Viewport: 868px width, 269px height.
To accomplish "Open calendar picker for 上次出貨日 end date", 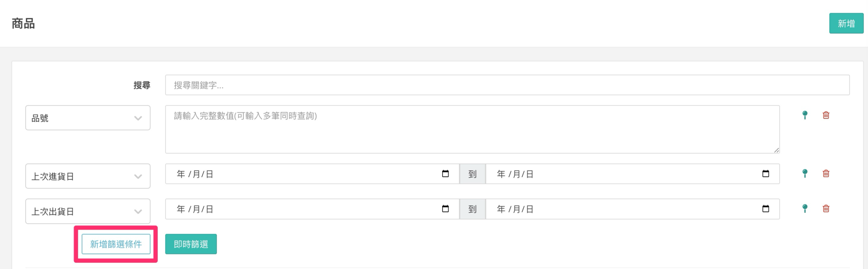I will coord(765,209).
